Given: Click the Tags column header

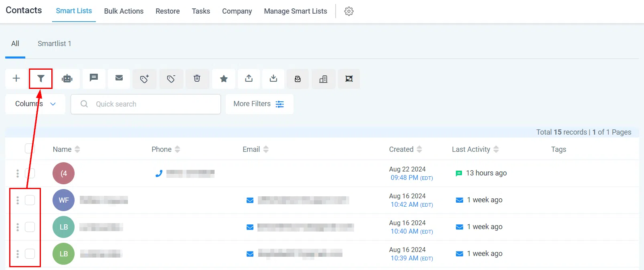Looking at the screenshot, I should click(x=559, y=149).
